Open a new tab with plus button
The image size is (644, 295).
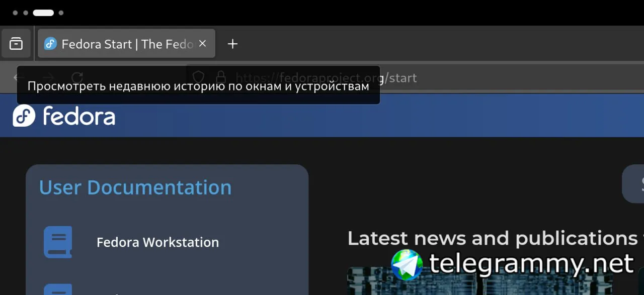[x=232, y=44]
